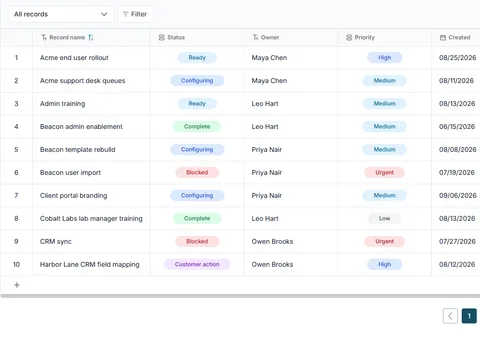Image resolution: width=480 pixels, height=360 pixels.
Task: Select row number 10
Action: pyautogui.click(x=16, y=265)
